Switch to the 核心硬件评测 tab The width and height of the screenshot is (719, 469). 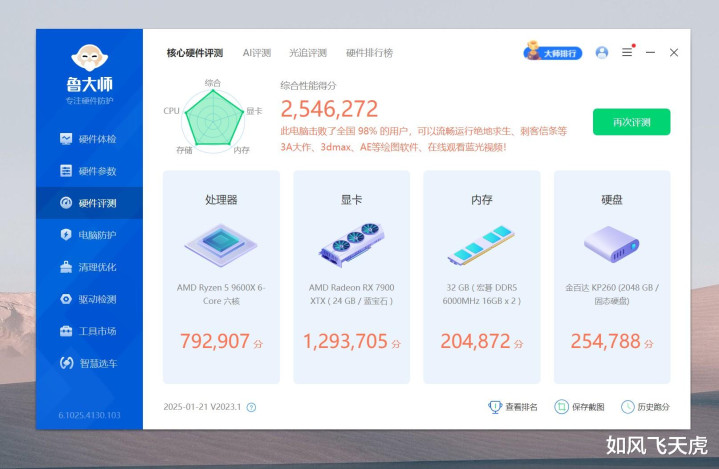pos(194,53)
